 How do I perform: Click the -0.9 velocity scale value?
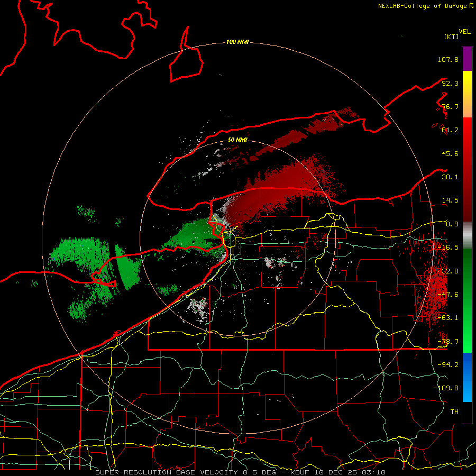pyautogui.click(x=450, y=224)
